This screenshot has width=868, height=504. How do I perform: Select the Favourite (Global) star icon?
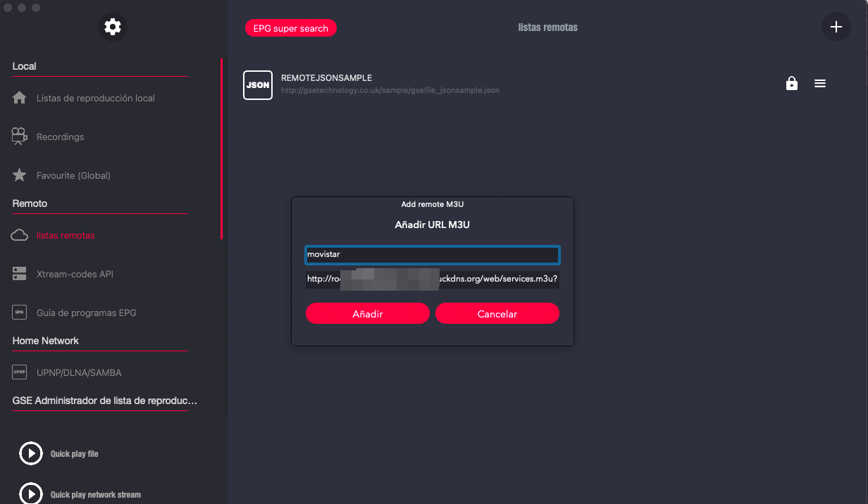click(20, 175)
